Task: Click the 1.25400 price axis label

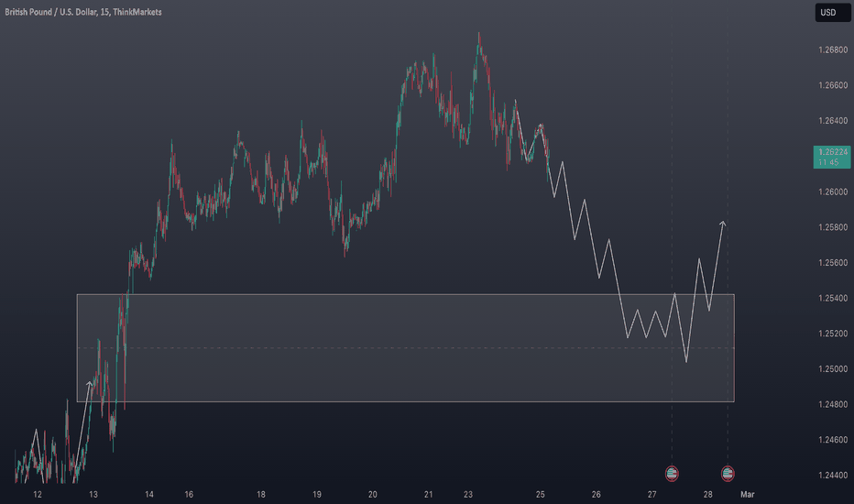Action: [x=833, y=298]
